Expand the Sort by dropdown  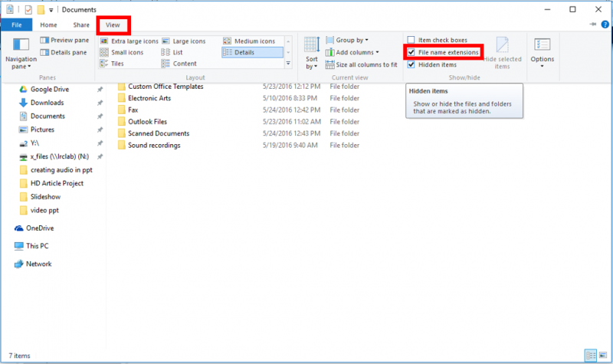click(x=311, y=52)
